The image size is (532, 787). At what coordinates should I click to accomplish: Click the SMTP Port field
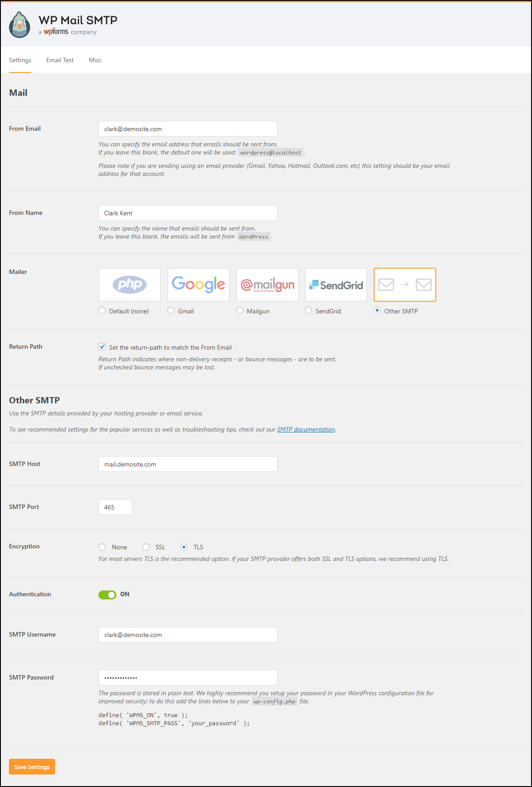tap(115, 507)
